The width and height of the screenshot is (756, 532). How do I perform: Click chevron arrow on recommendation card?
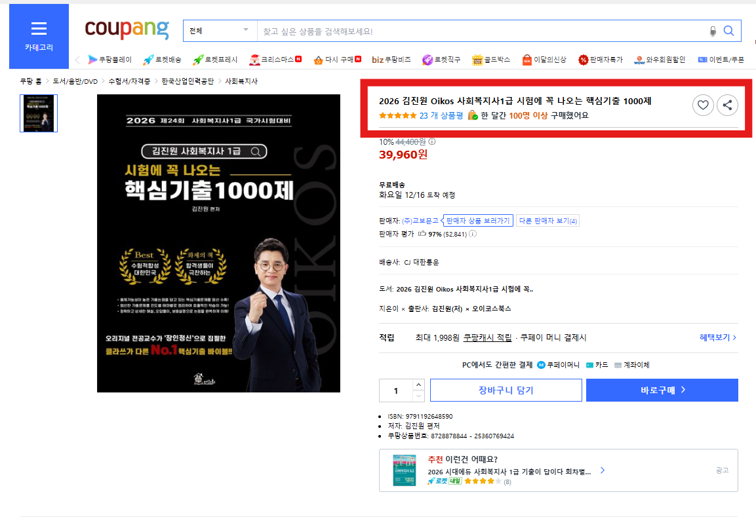coord(602,470)
